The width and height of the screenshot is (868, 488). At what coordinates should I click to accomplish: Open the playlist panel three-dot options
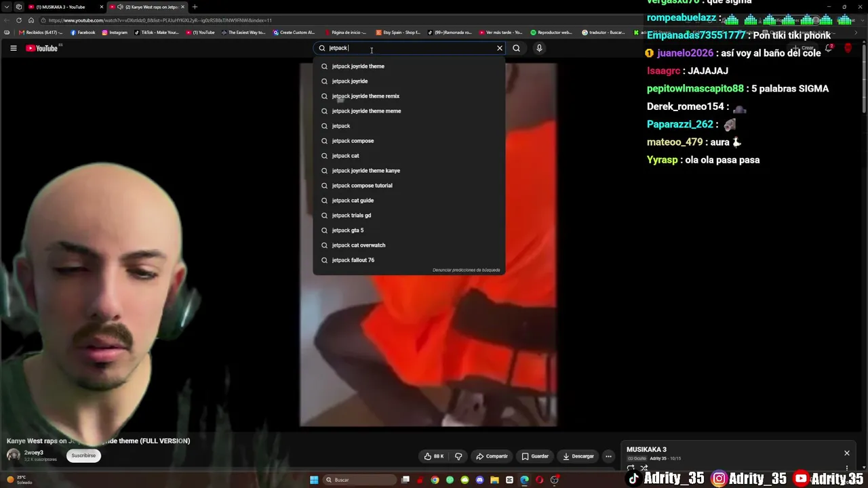point(846,468)
